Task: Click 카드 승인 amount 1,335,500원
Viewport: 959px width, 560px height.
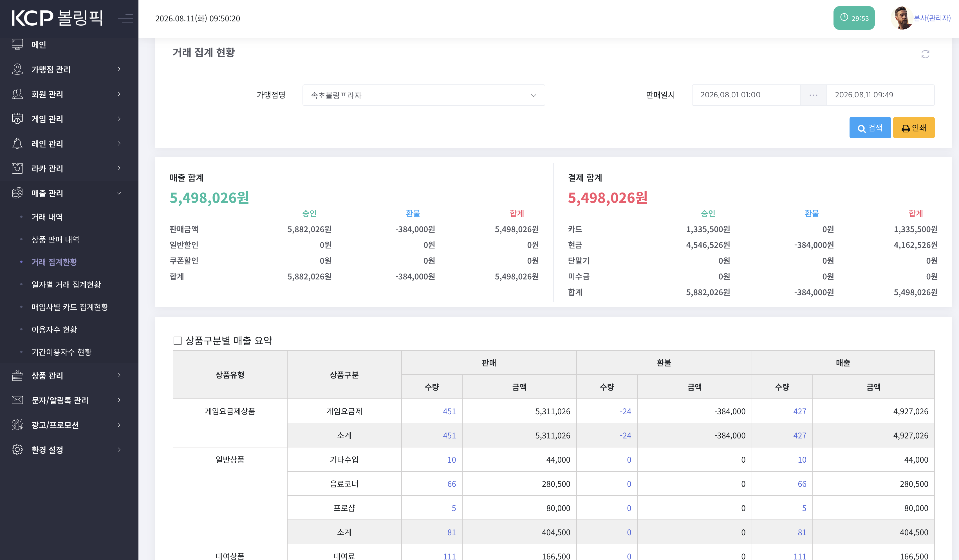Action: click(708, 229)
